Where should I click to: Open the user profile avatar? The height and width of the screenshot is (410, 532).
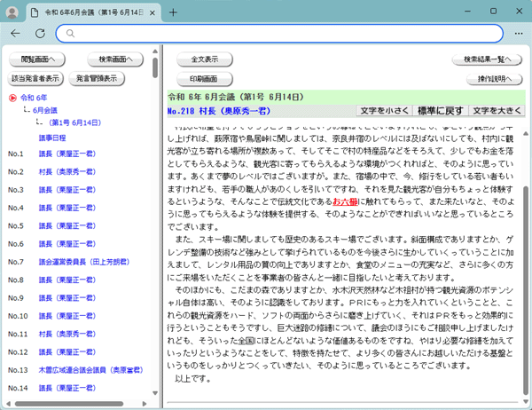click(x=12, y=12)
